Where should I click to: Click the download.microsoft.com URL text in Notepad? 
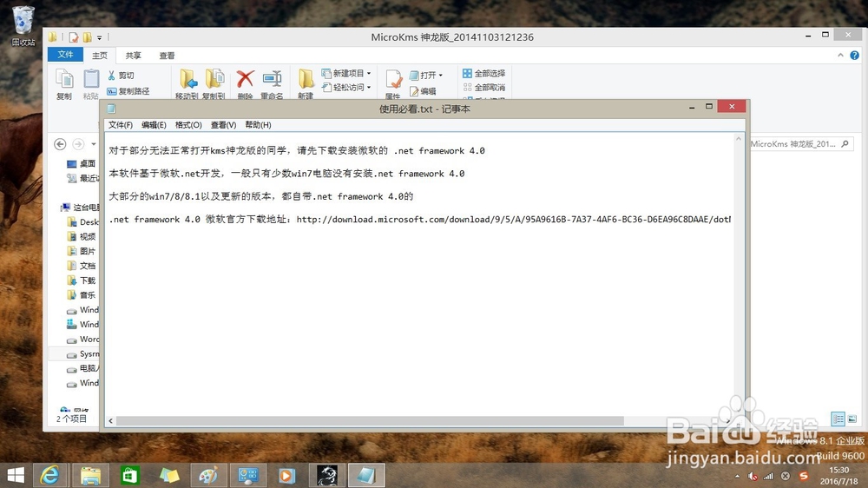click(513, 220)
